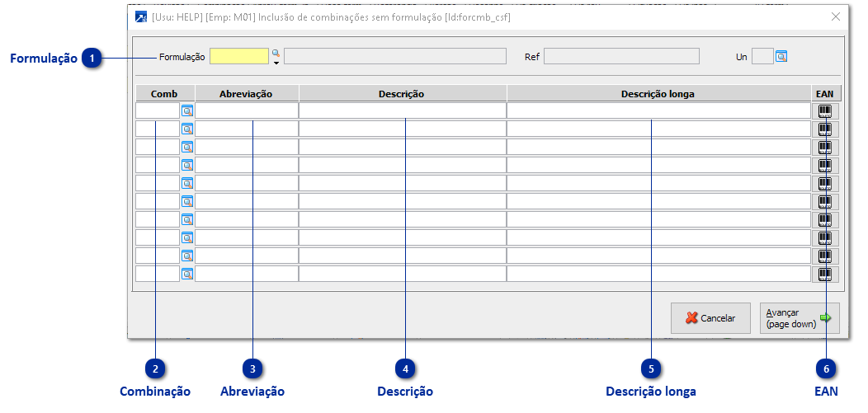
Task: Click the EAN column header
Action: (826, 93)
